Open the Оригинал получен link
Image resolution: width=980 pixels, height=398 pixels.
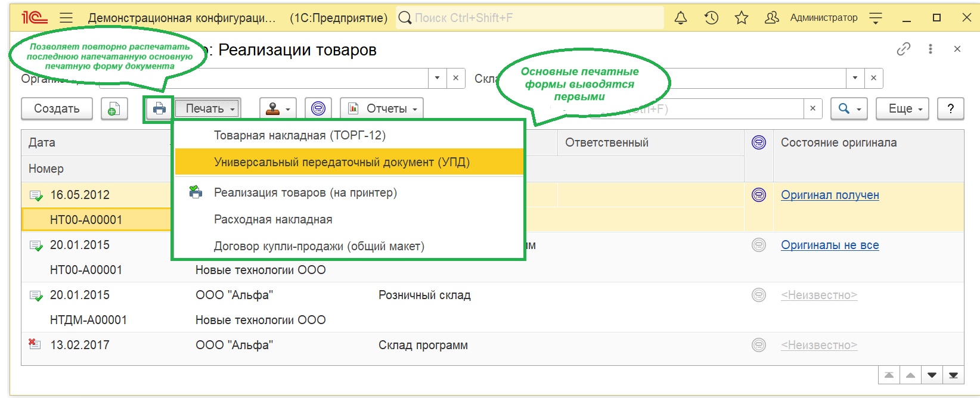[830, 195]
